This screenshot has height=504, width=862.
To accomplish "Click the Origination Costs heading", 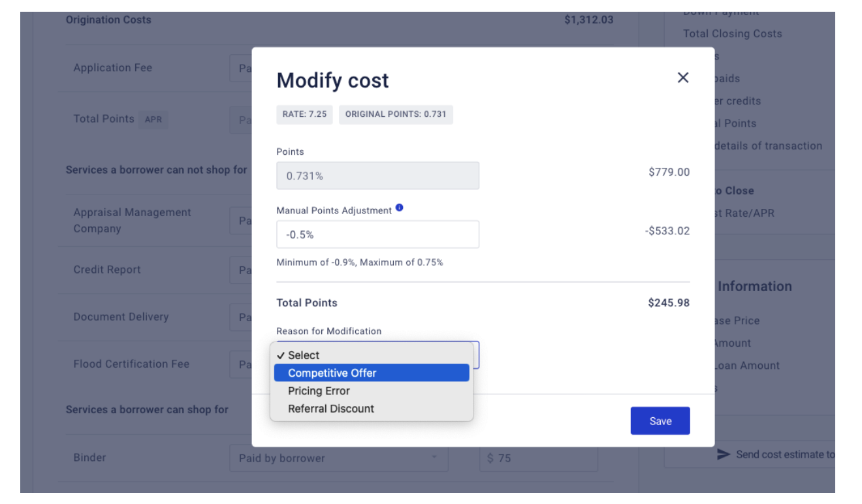I will pos(108,20).
